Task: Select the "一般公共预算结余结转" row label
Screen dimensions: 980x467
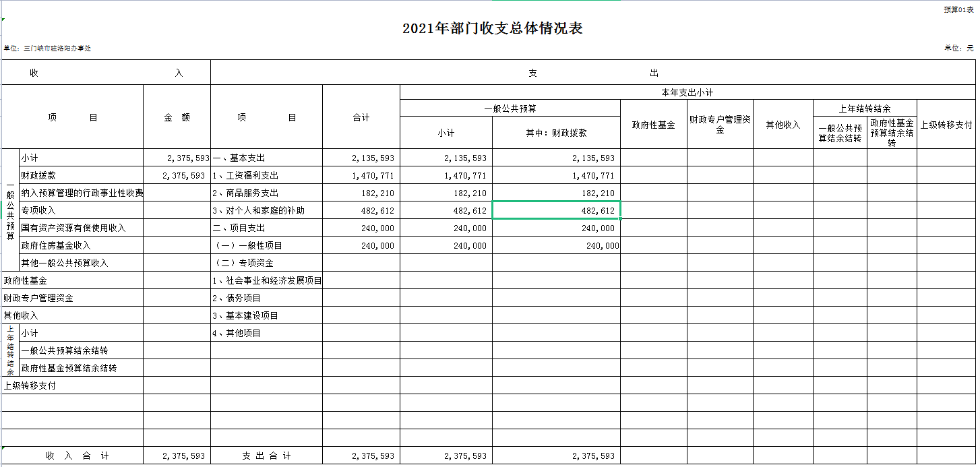Action: (x=65, y=350)
